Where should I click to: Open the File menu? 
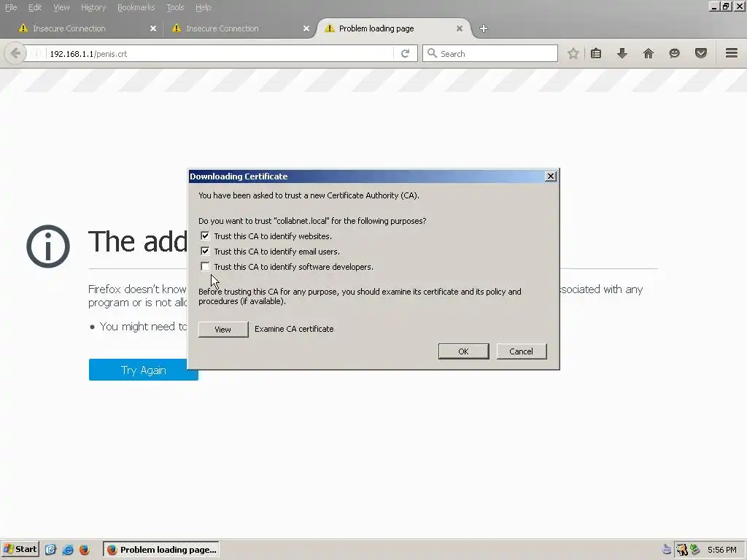click(11, 7)
